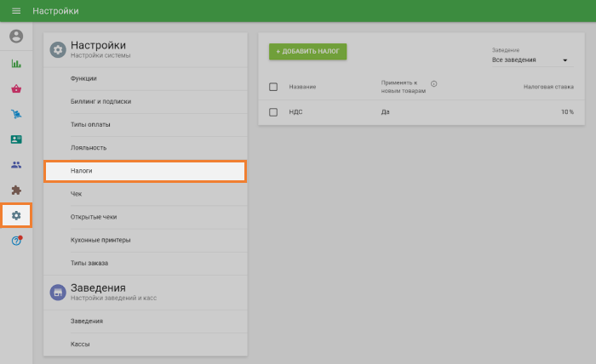Open the bar chart reports icon
This screenshot has width=596, height=364.
16,63
